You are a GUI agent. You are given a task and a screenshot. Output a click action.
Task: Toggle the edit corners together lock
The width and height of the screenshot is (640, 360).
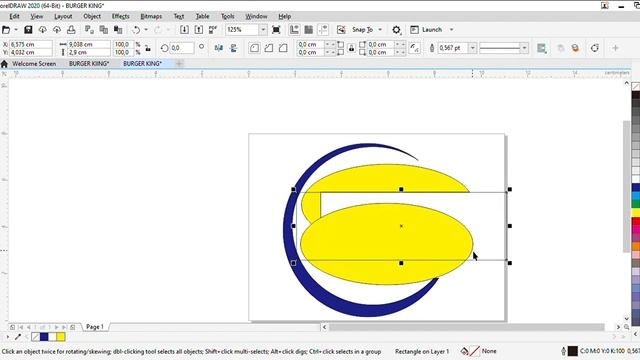pyautogui.click(x=351, y=48)
